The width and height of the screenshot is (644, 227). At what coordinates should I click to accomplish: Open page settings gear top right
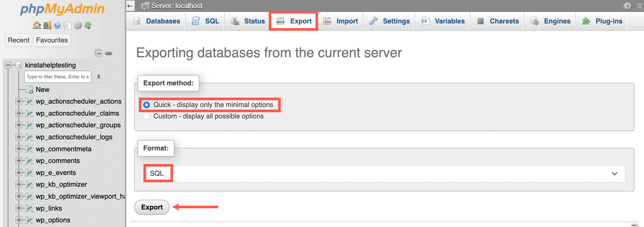[x=627, y=6]
